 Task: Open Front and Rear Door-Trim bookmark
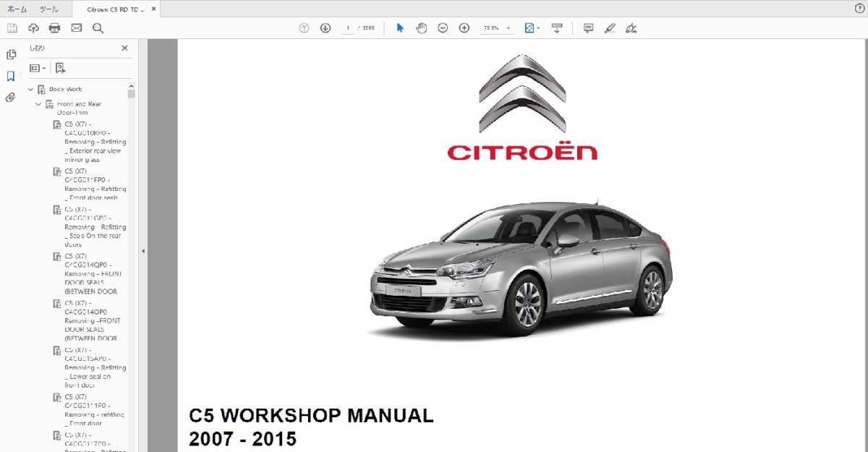(x=80, y=108)
